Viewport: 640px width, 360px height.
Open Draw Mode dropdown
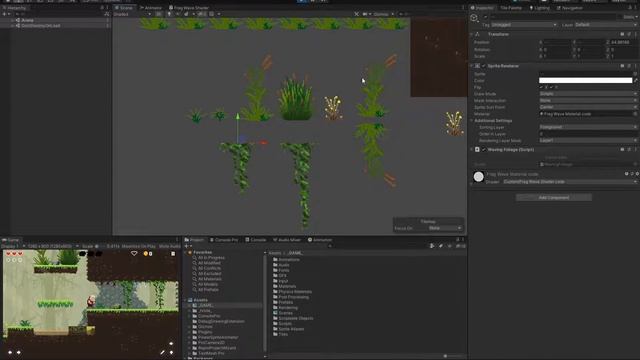[588, 94]
